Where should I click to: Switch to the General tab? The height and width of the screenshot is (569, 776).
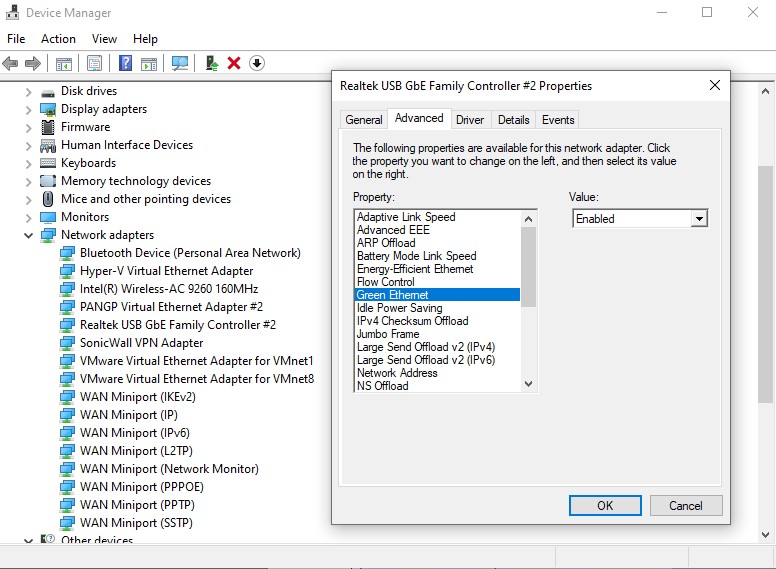[364, 120]
